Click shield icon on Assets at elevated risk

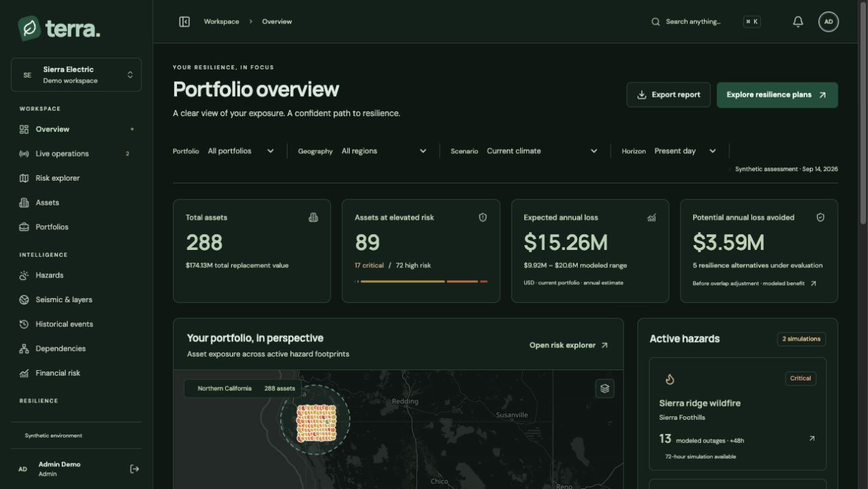482,218
